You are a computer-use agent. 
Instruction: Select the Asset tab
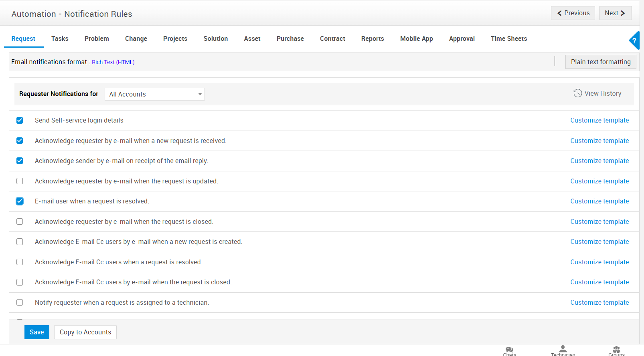(x=252, y=39)
